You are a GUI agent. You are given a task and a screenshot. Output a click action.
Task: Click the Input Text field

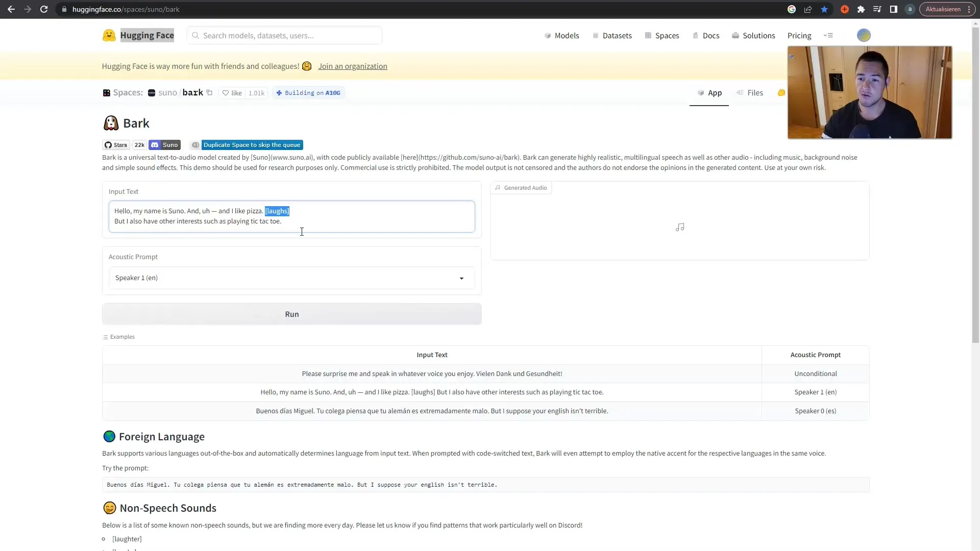[x=293, y=216]
